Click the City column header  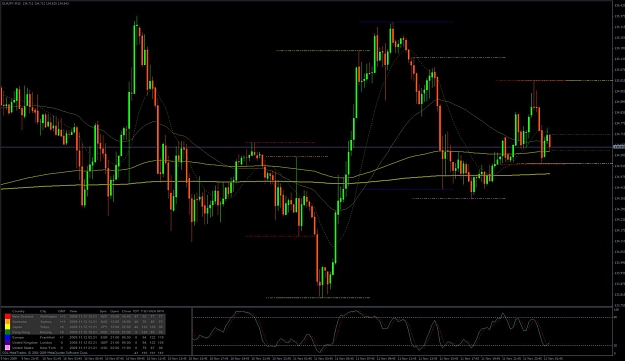point(43,311)
